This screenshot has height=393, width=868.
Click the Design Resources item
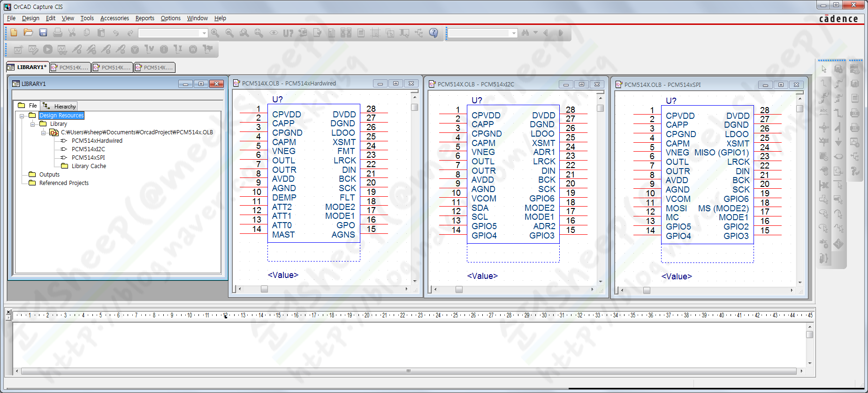61,116
